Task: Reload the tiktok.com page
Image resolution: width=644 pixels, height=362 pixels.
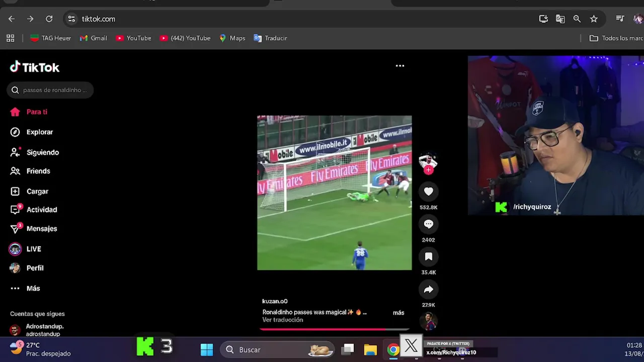Action: [49, 19]
